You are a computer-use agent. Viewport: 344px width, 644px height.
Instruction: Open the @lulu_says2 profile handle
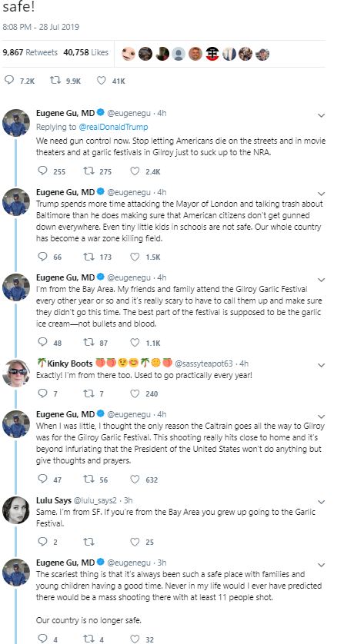(97, 500)
